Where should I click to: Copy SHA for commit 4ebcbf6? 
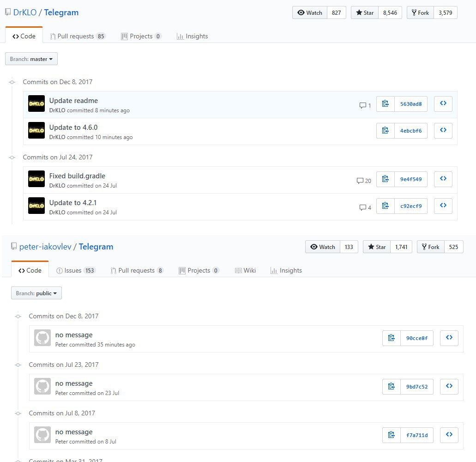(385, 131)
